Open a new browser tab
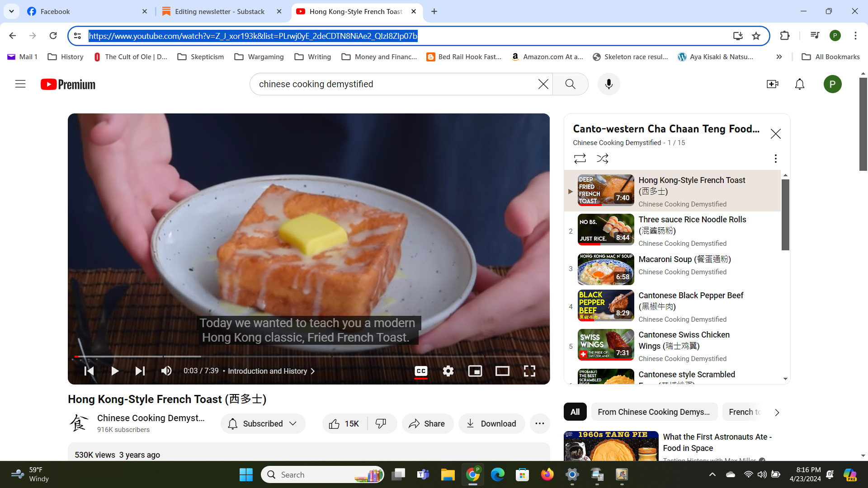This screenshot has width=868, height=488. (434, 11)
